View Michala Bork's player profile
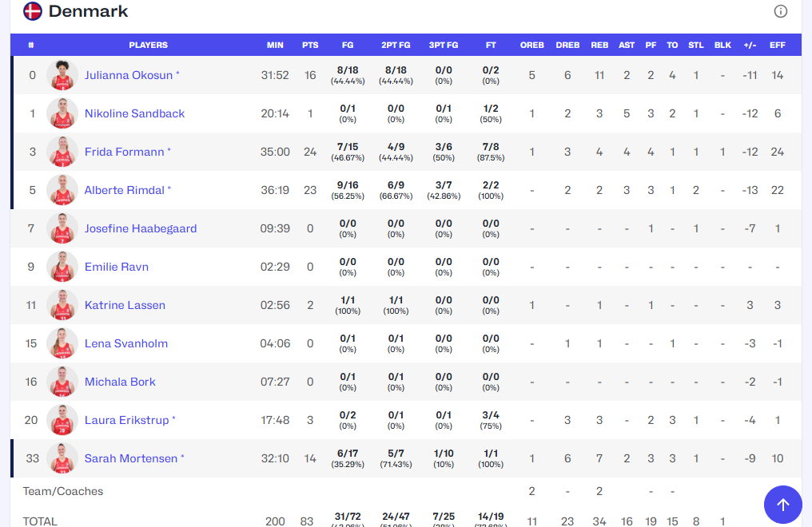This screenshot has width=812, height=527. coord(120,382)
